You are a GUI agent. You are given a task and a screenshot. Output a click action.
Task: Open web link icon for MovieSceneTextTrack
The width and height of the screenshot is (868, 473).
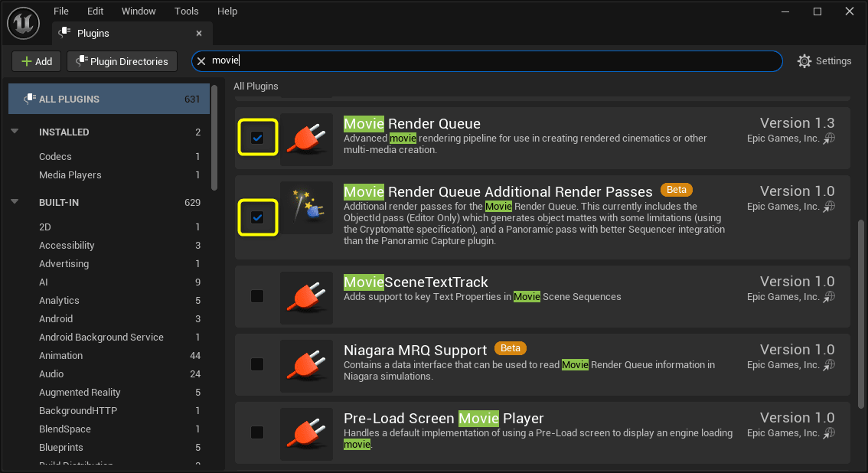click(x=829, y=296)
